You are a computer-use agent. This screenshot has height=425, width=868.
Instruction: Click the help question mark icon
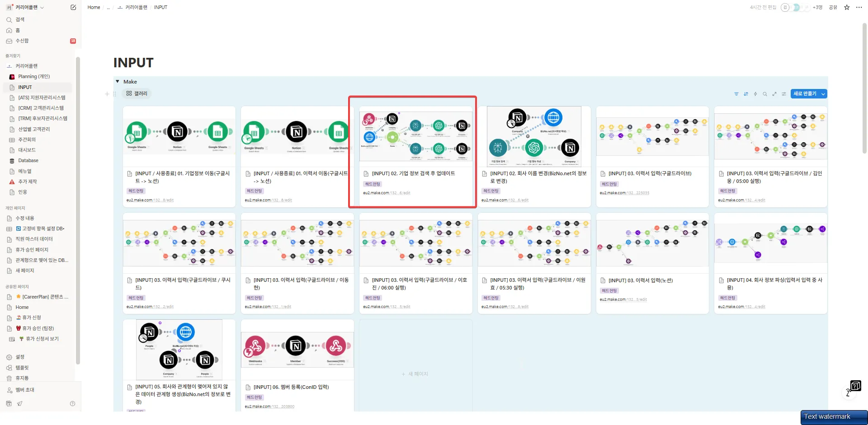click(x=72, y=404)
